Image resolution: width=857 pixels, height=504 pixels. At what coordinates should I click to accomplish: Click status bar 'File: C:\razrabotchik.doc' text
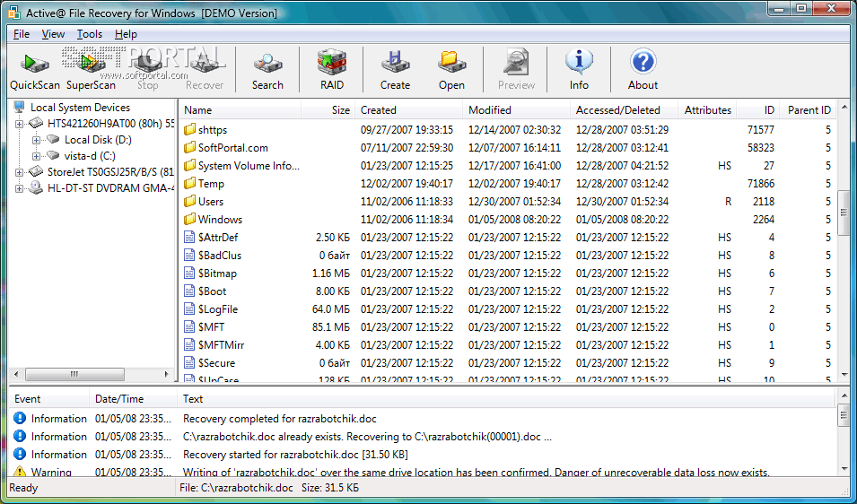pyautogui.click(x=236, y=488)
